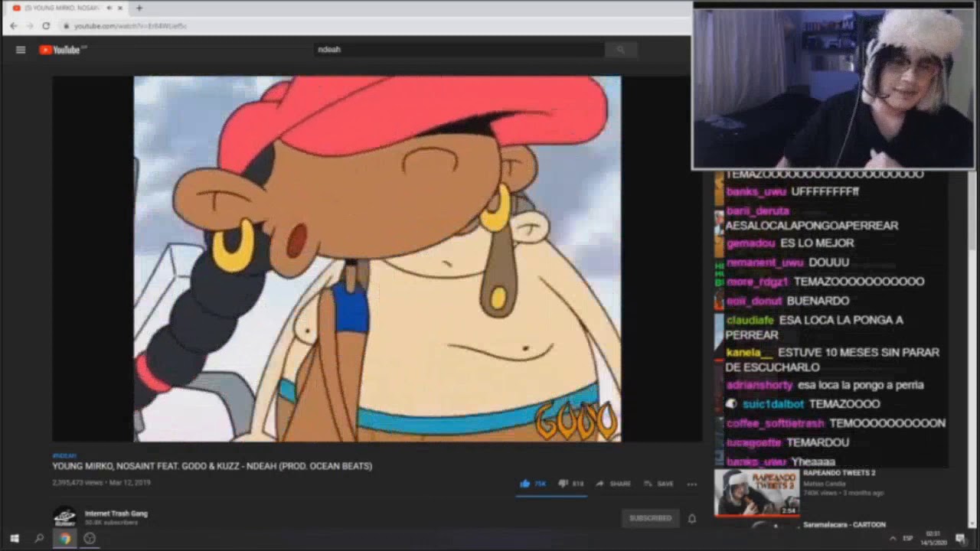Click the video title YOUNG MIRKO, NOSAINT FEAT. GODO
This screenshot has width=980, height=551.
212,466
